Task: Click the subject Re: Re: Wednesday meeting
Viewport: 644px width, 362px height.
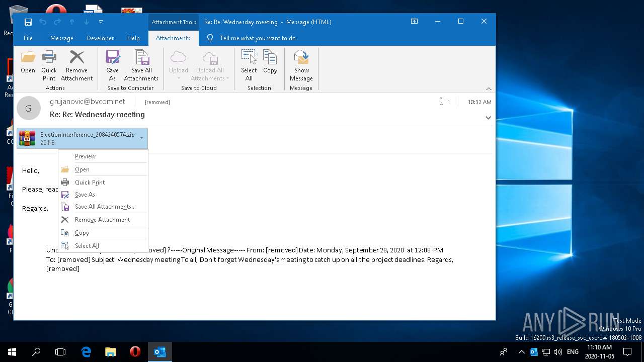Action: 97,115
